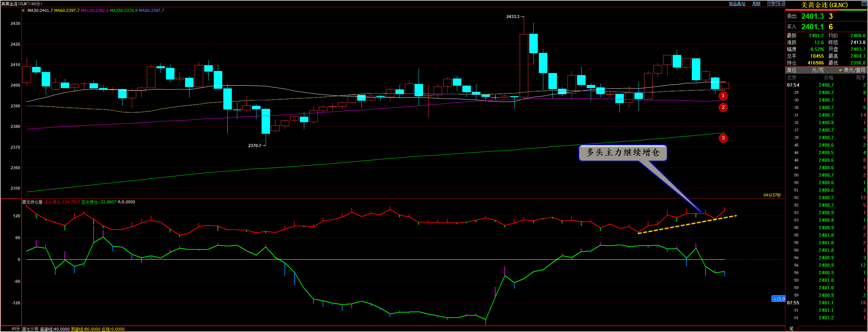Click the 60分 period label at bottom left

tap(15, 329)
